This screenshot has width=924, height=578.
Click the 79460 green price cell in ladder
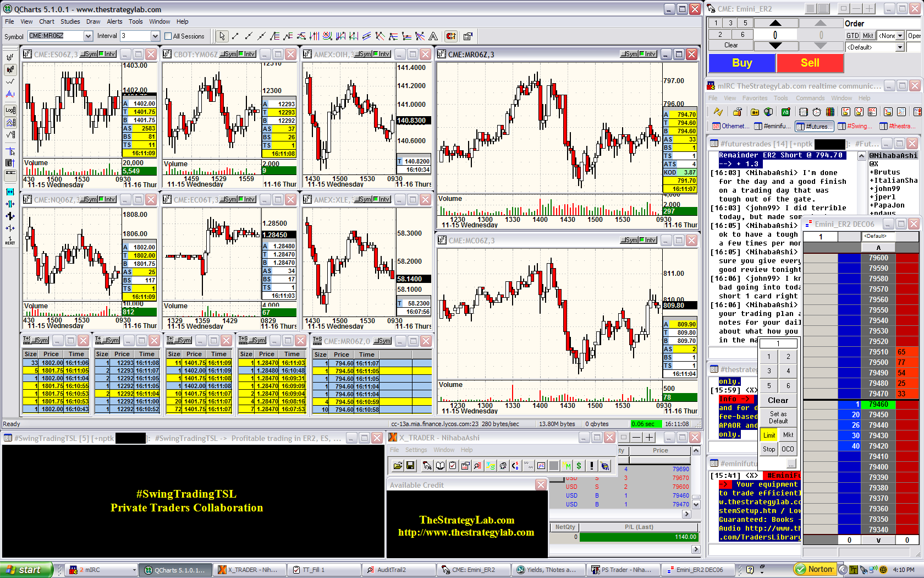coord(878,405)
